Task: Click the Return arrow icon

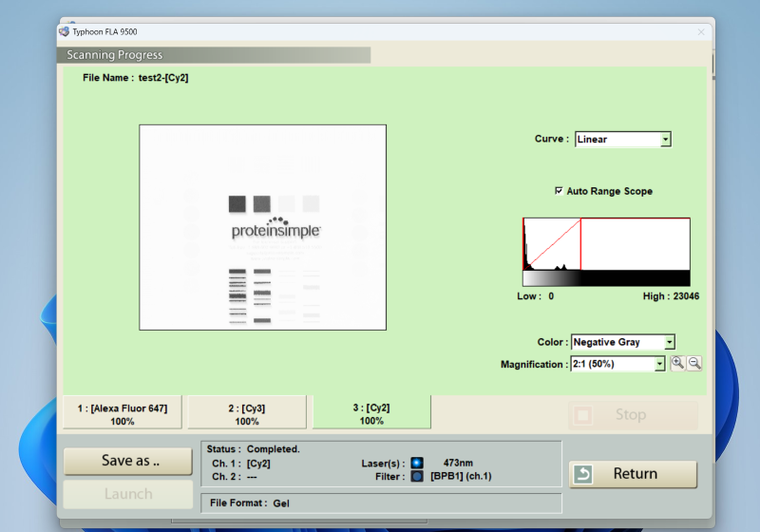Action: pyautogui.click(x=583, y=474)
